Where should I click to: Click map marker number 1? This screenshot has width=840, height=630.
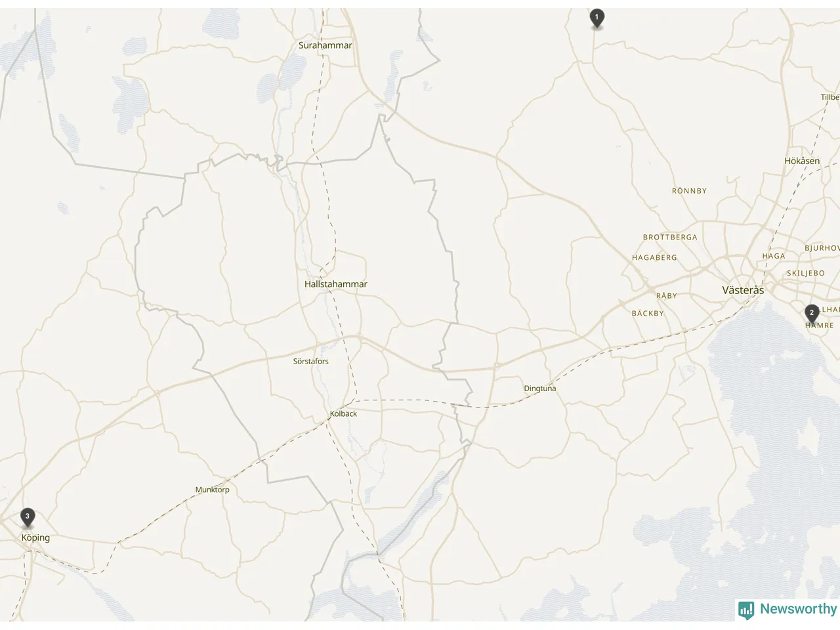click(597, 18)
